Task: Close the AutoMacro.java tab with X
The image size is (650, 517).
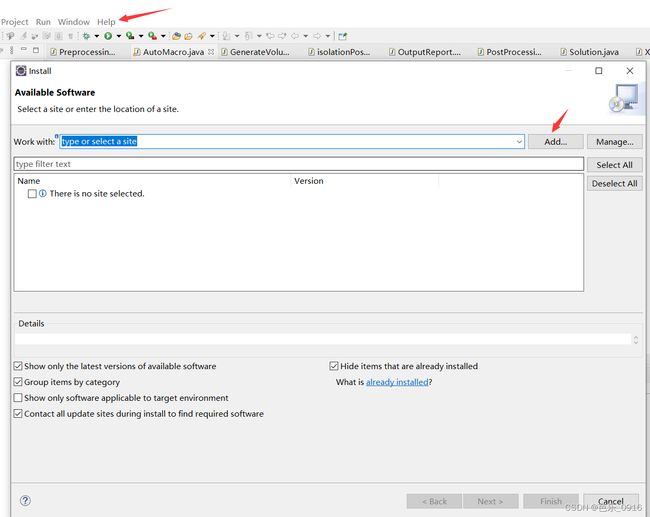Action: pyautogui.click(x=211, y=52)
